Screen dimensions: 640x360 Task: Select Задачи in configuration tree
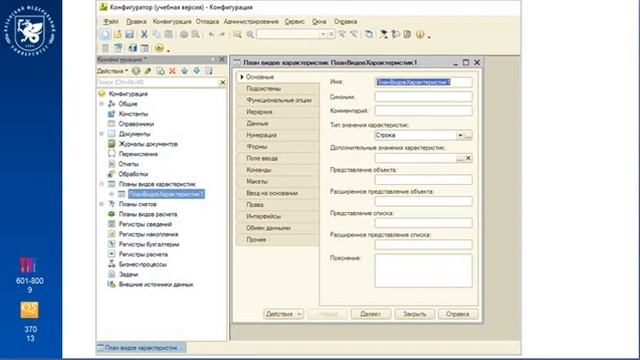128,274
